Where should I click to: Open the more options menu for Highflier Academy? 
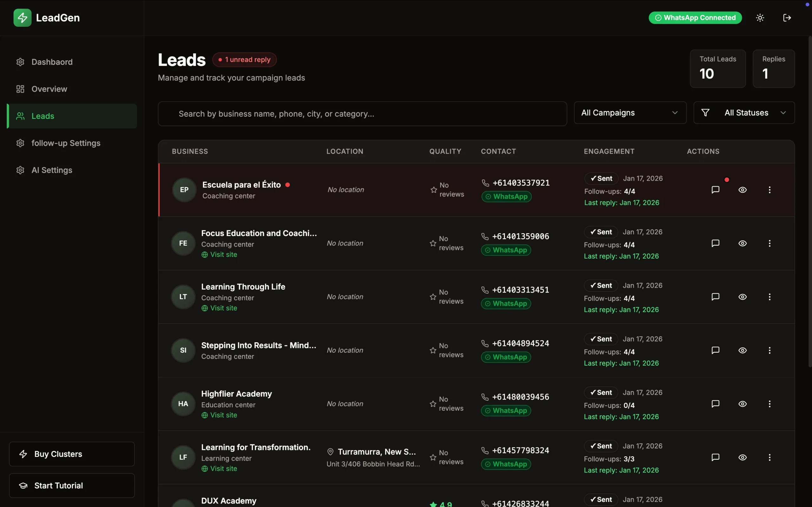coord(769,404)
